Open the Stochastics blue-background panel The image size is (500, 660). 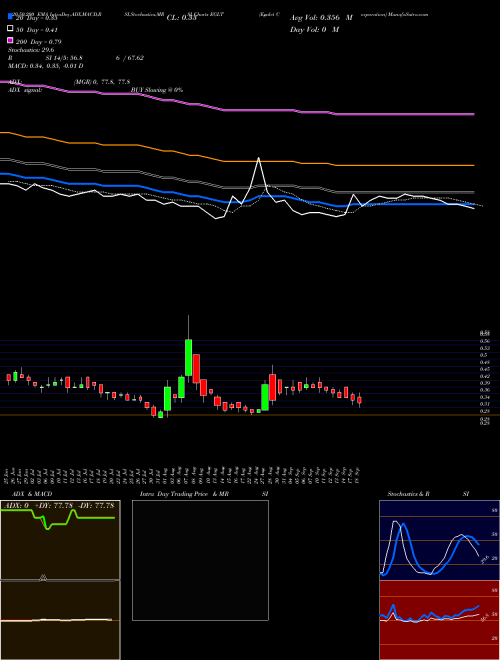coord(439,540)
